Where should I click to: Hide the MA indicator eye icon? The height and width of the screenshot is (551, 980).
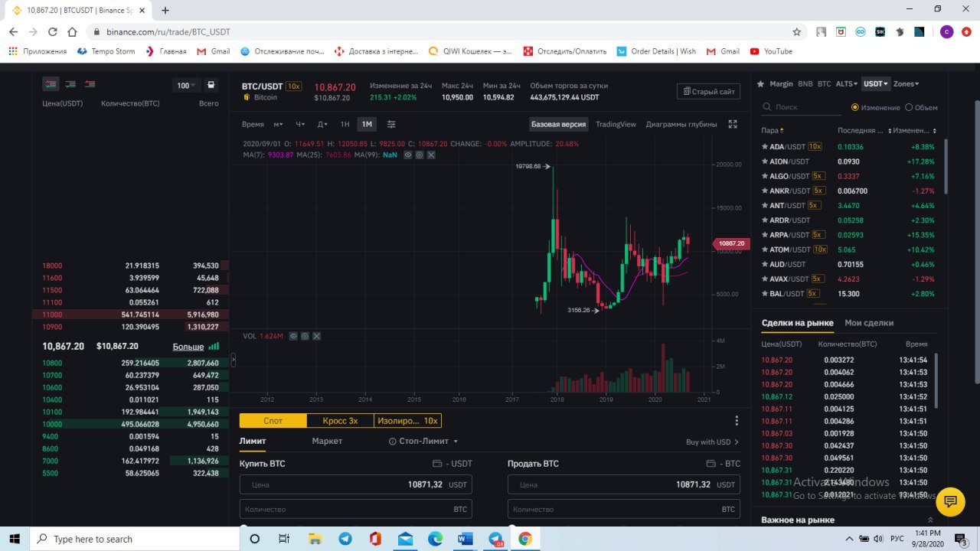pyautogui.click(x=408, y=155)
